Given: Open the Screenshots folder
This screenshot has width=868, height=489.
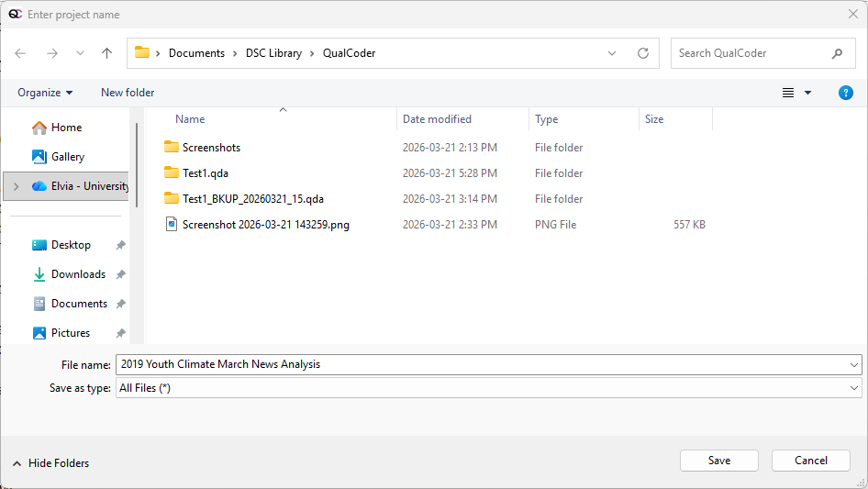Looking at the screenshot, I should pos(211,148).
